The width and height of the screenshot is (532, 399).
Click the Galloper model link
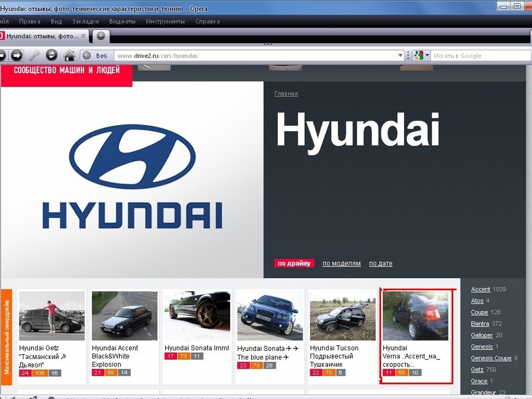[482, 335]
